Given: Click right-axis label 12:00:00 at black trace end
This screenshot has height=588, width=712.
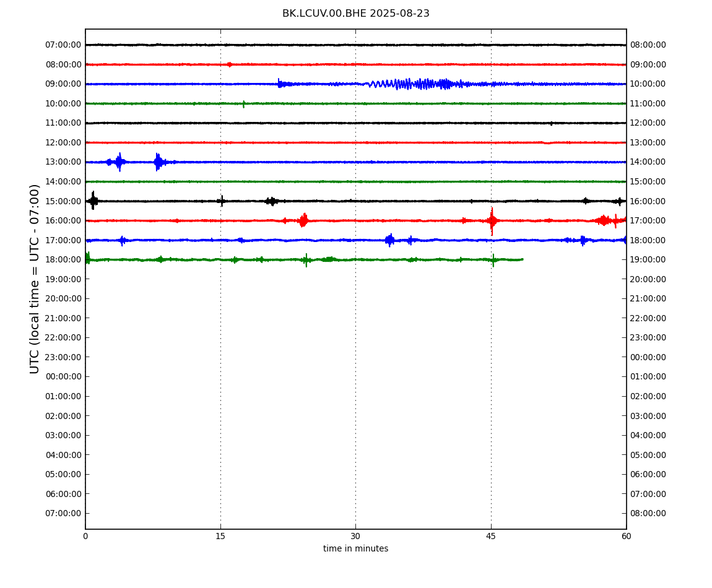Looking at the screenshot, I should tap(648, 123).
